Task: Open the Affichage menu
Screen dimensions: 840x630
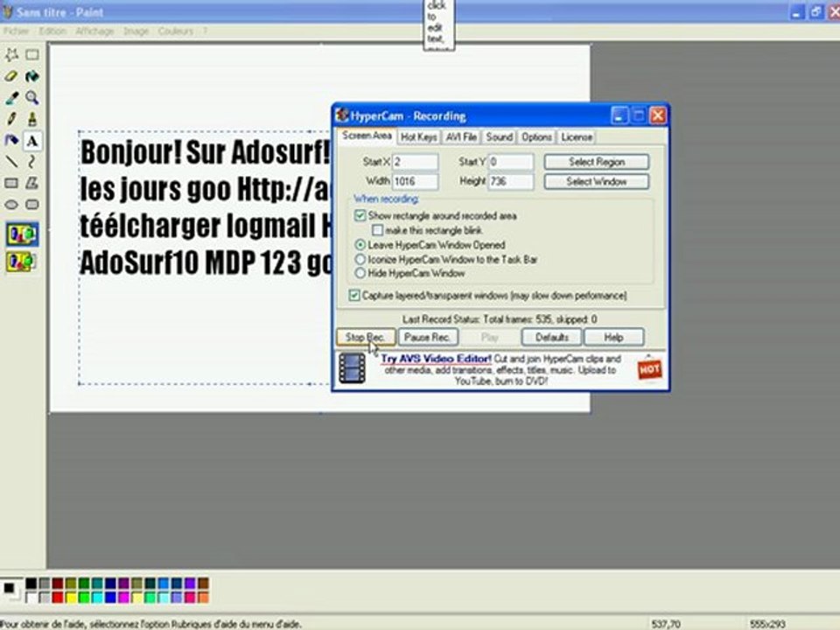Action: pyautogui.click(x=94, y=31)
